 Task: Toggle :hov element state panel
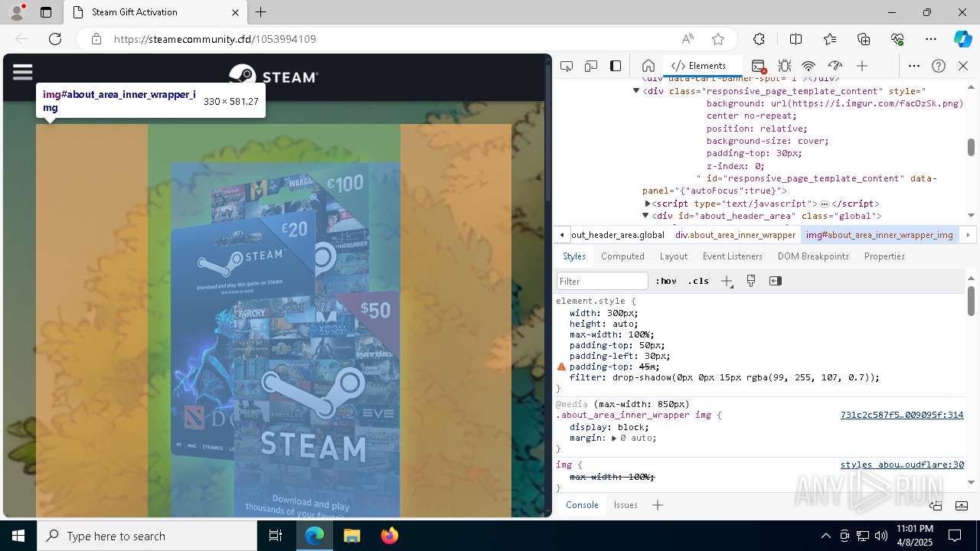pos(666,281)
